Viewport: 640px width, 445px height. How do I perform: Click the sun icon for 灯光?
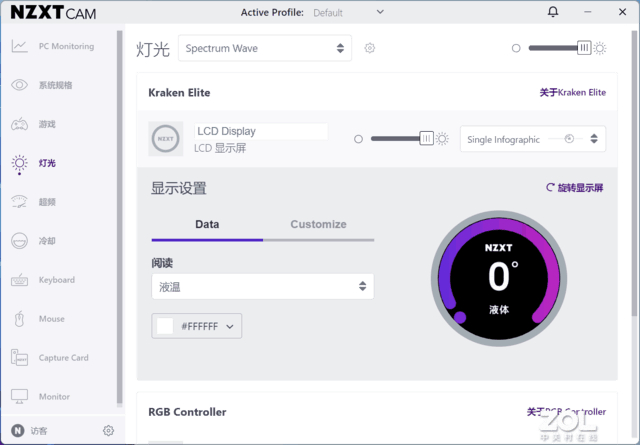click(19, 164)
